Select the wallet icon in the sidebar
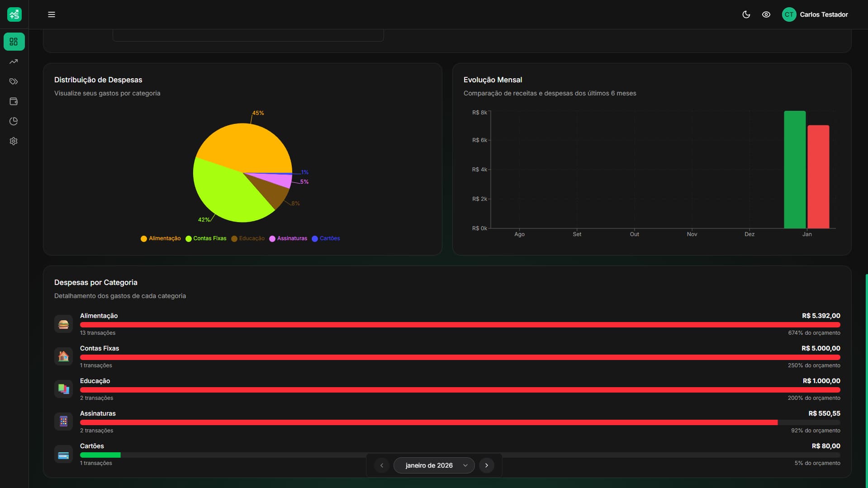This screenshot has height=488, width=868. pos(14,101)
